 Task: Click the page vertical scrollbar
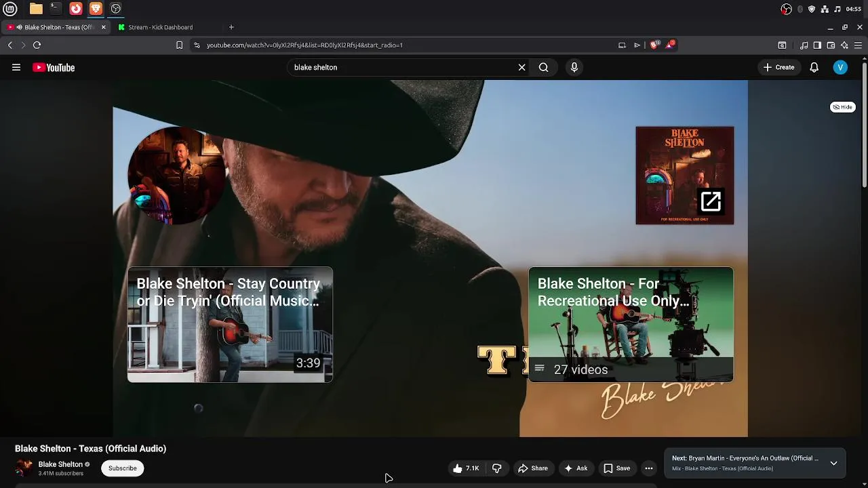pos(865,125)
